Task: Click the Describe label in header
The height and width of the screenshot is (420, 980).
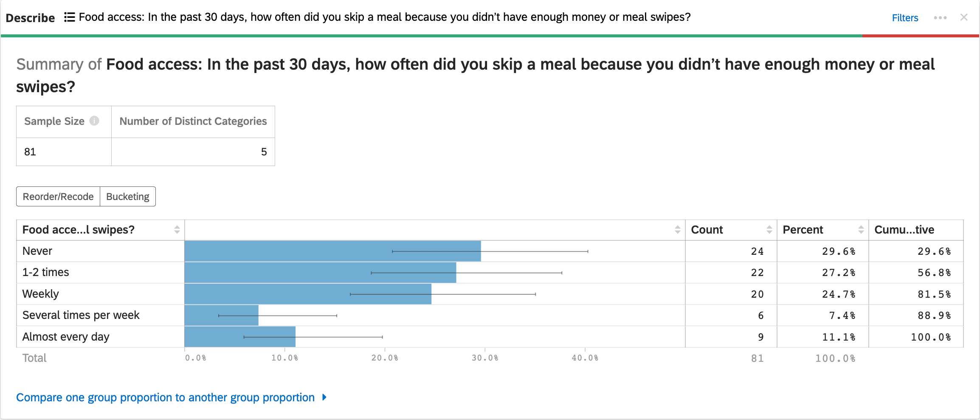Action: pyautogui.click(x=30, y=18)
